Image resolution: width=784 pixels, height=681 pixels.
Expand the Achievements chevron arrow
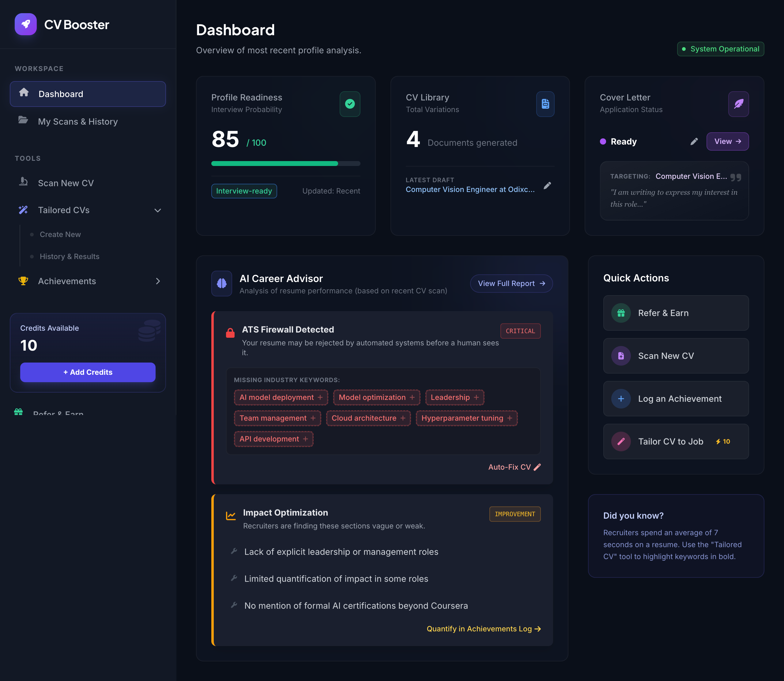coord(158,281)
